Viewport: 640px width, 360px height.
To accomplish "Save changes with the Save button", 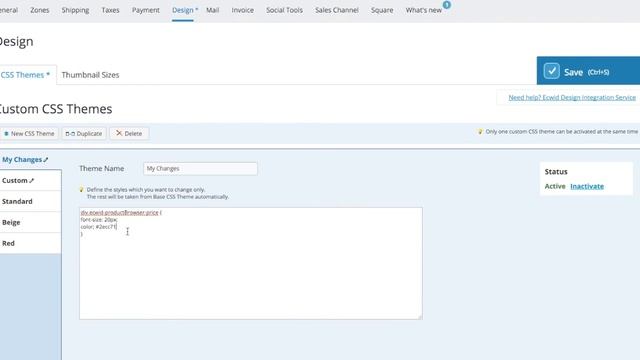I will (588, 71).
